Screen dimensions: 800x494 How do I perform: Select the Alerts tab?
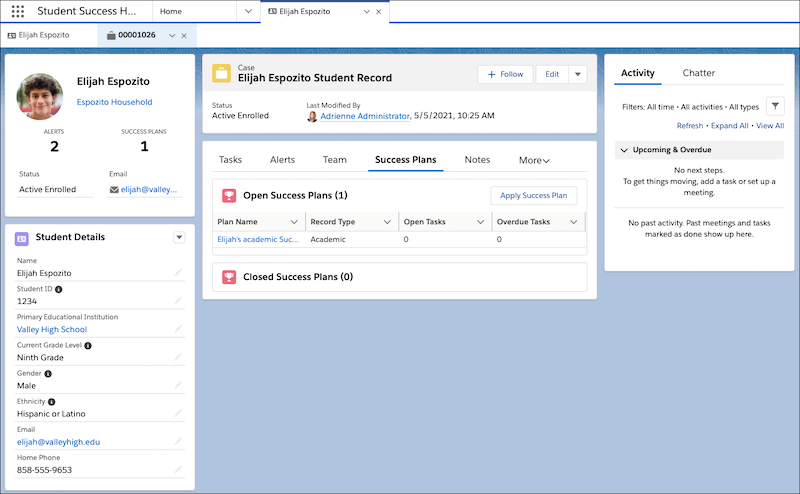[282, 160]
